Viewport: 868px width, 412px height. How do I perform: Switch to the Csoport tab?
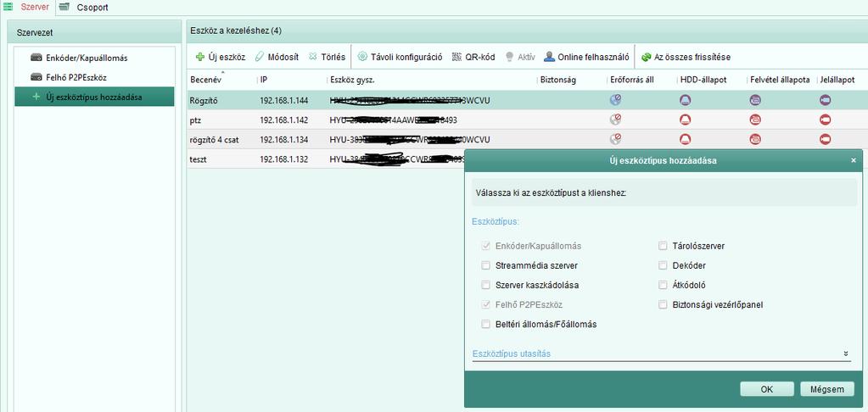click(92, 8)
